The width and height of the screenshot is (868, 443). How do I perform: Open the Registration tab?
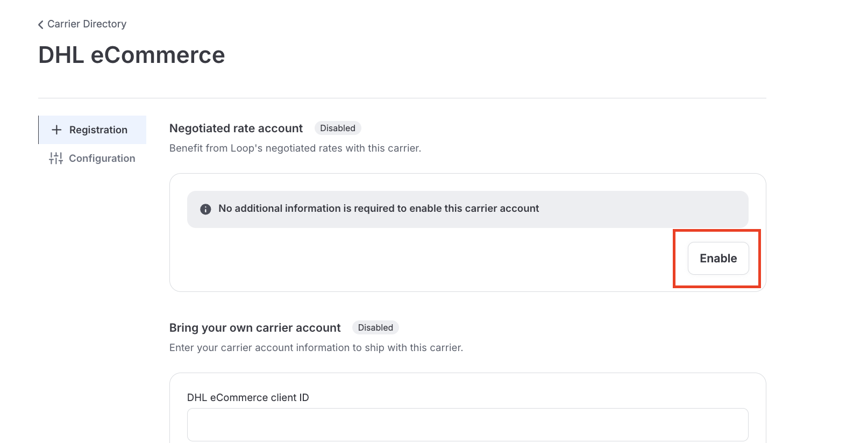point(98,130)
